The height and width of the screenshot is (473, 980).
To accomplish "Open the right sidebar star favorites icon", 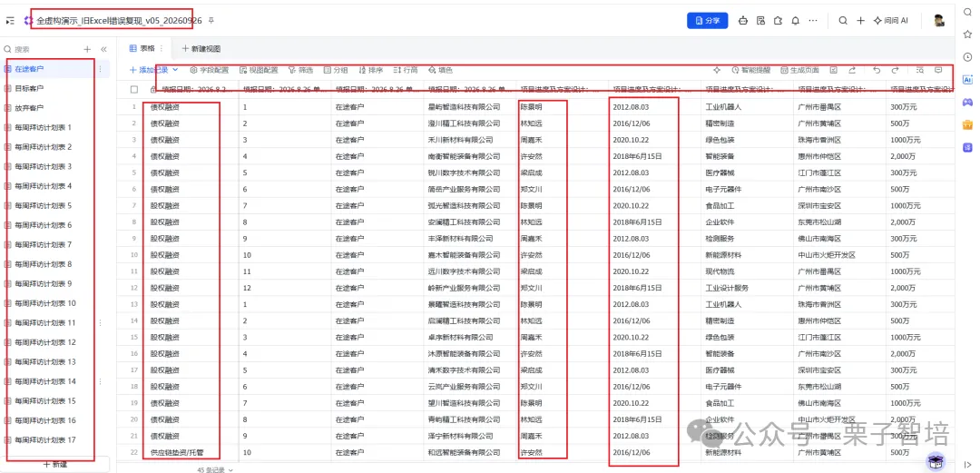I will [967, 34].
